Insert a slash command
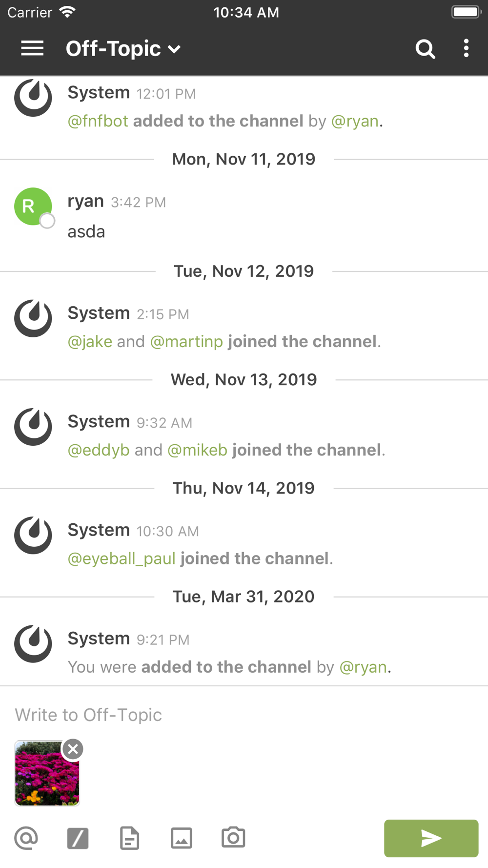 click(78, 838)
